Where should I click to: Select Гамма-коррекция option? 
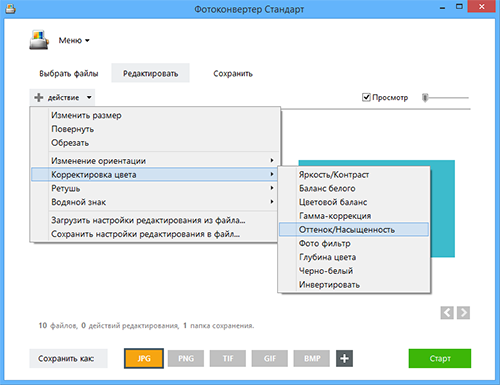(354, 216)
